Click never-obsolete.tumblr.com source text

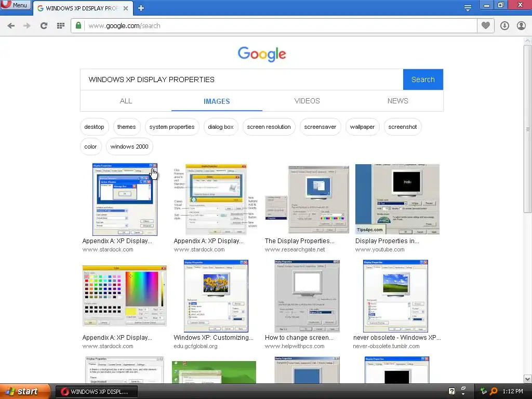pyautogui.click(x=386, y=346)
